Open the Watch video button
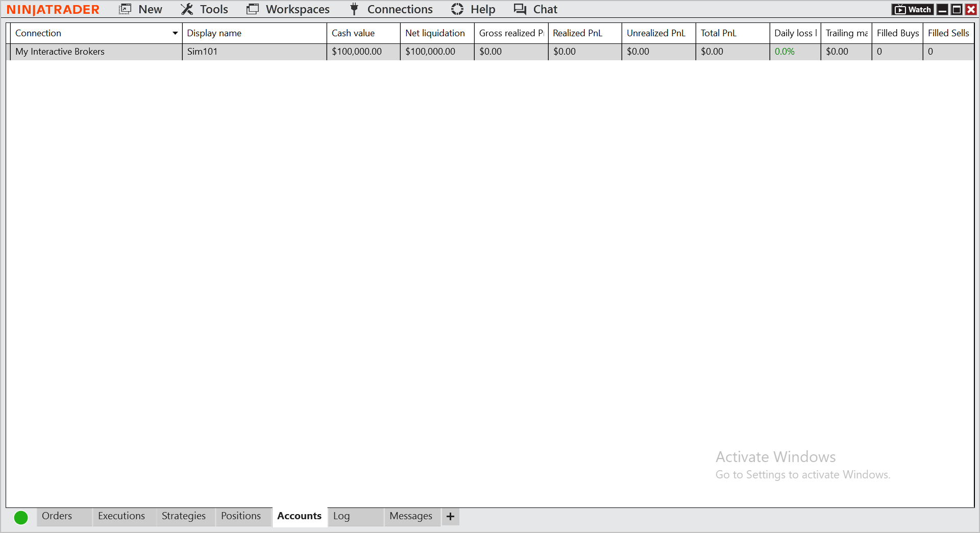Image resolution: width=980 pixels, height=533 pixels. coord(913,10)
